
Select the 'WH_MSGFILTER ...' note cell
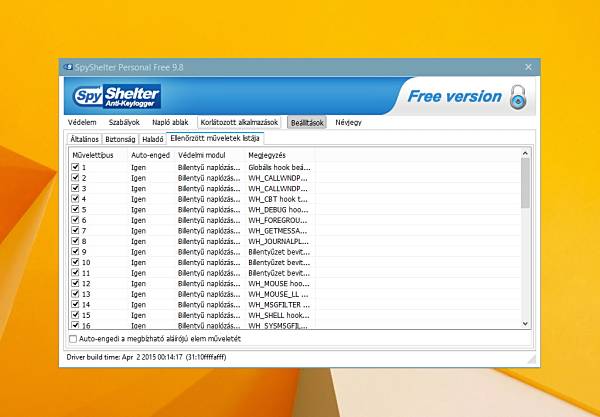tap(279, 305)
